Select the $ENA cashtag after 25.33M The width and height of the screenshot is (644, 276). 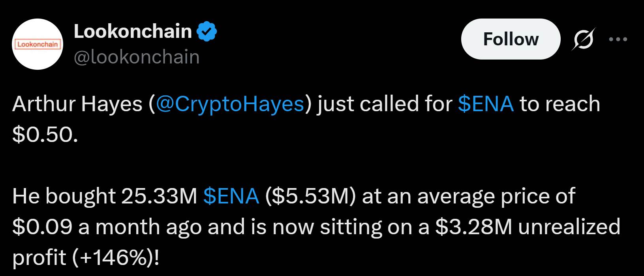coord(231,196)
